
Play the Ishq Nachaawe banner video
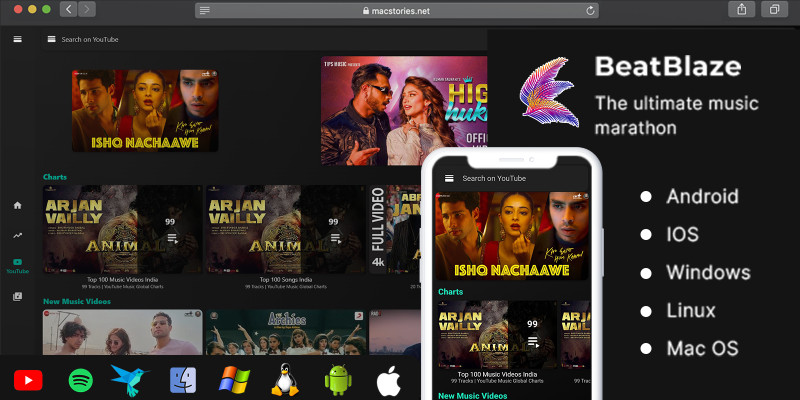pos(145,110)
